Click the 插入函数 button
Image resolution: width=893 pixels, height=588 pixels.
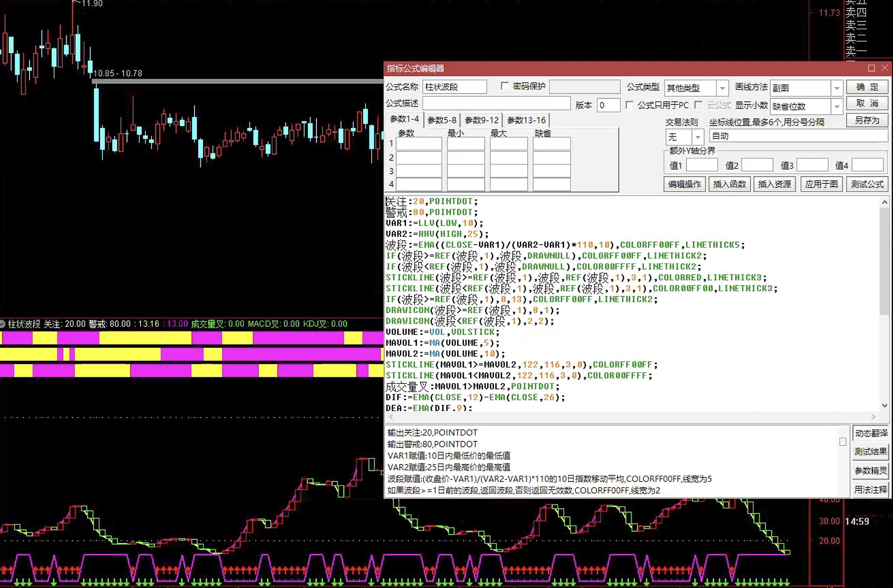pyautogui.click(x=729, y=184)
